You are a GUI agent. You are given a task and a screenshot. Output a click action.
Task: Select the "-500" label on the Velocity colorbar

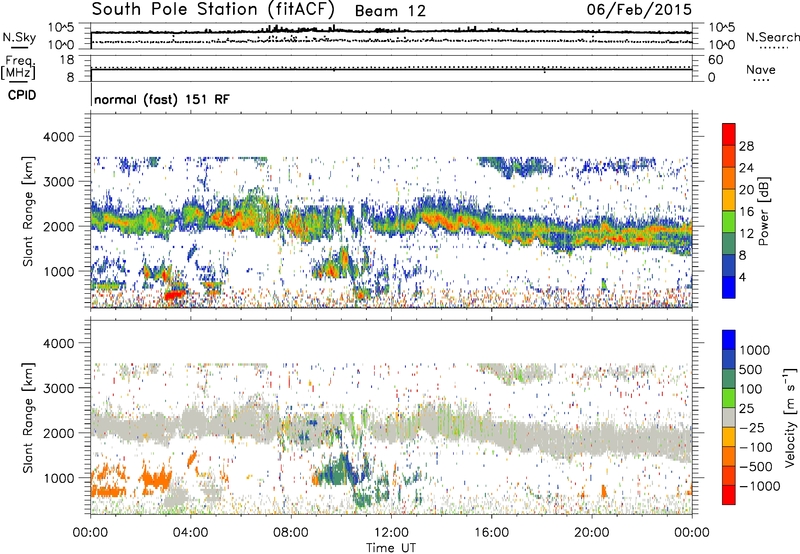[756, 467]
